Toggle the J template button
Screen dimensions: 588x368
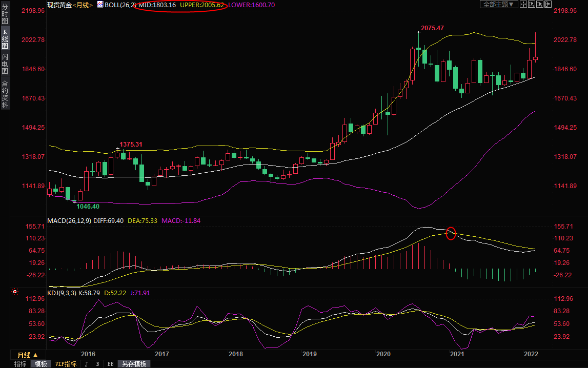[86, 364]
